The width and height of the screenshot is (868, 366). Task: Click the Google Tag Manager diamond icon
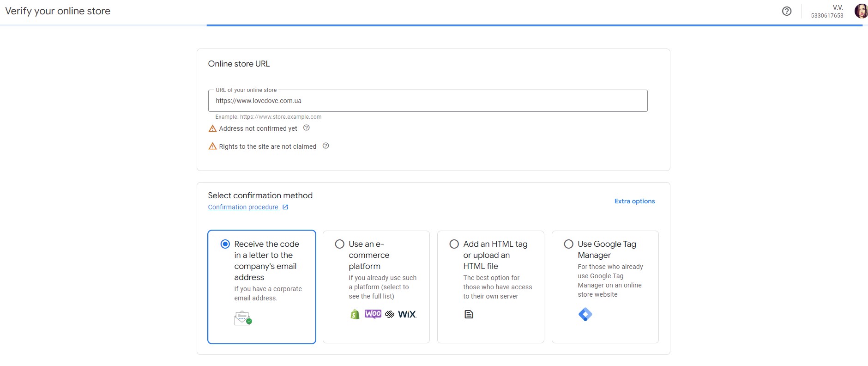585,314
